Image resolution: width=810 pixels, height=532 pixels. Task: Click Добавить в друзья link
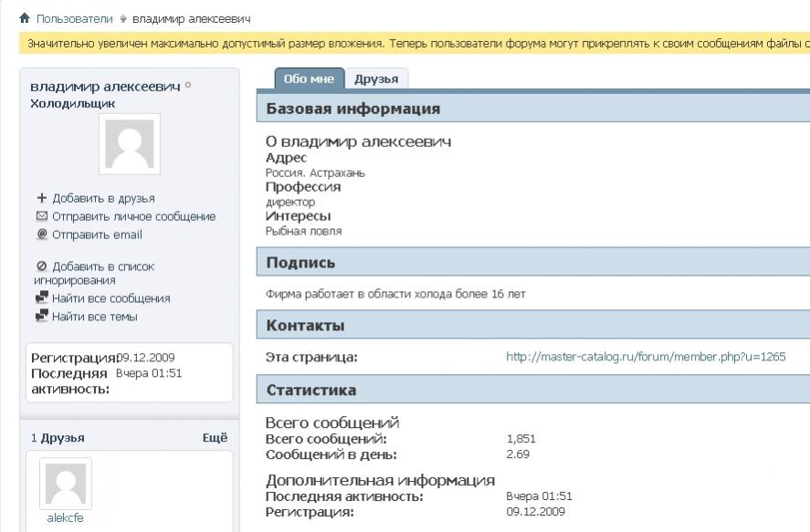[102, 198]
